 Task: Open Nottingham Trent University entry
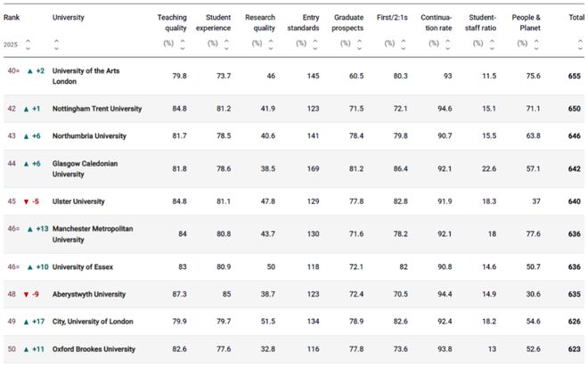coord(97,109)
